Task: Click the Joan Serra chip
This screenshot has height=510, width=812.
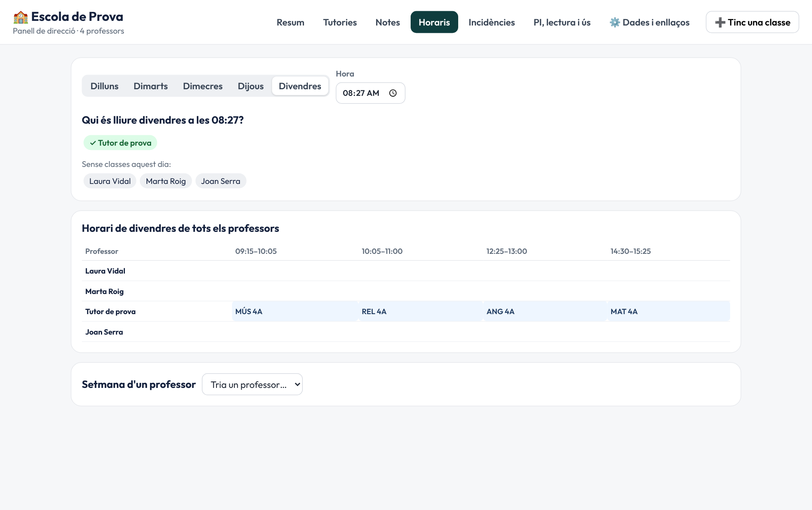Action: click(x=221, y=181)
